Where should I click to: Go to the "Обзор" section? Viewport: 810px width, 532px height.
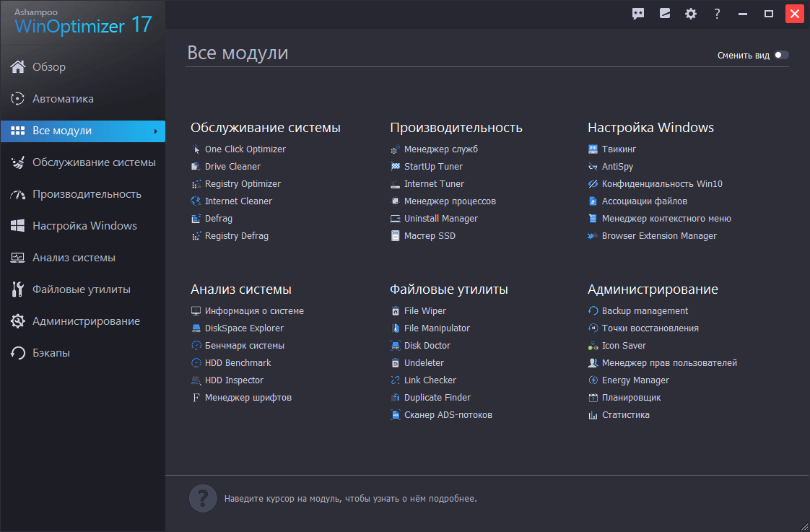[82, 66]
